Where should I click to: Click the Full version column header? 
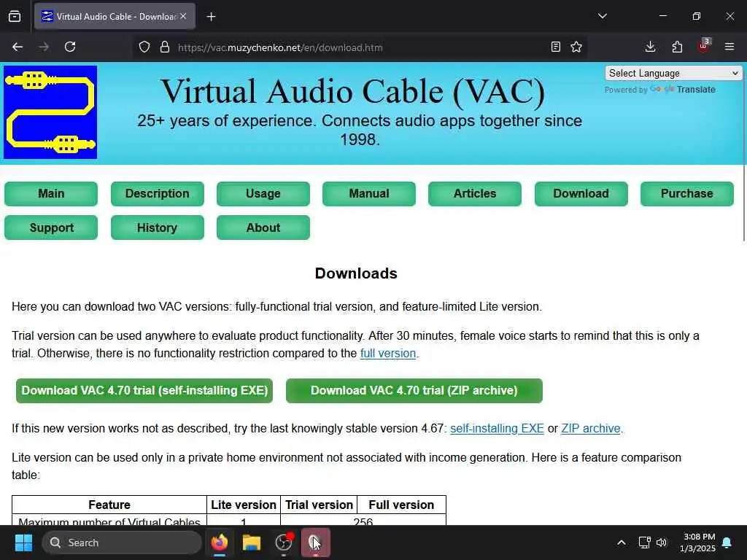coord(401,505)
